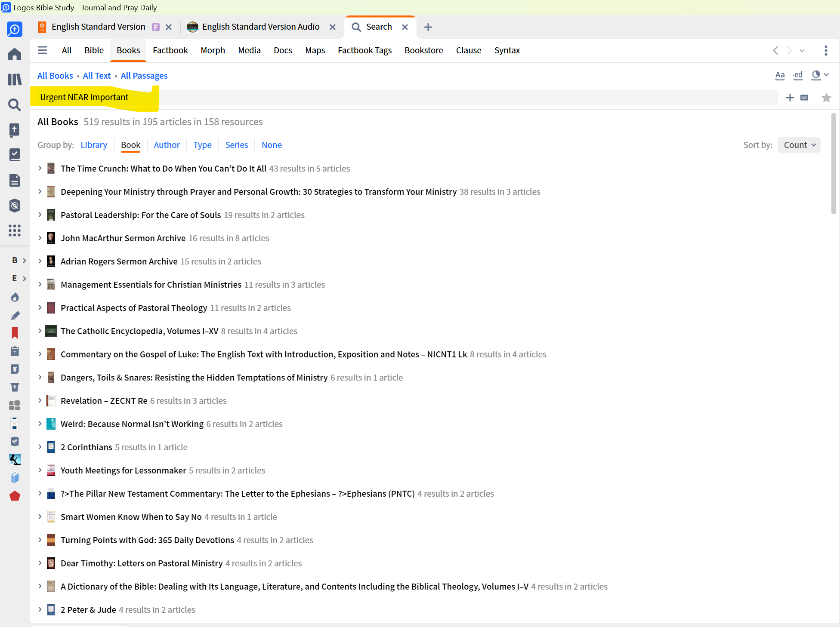Close the Search tab

coord(405,27)
